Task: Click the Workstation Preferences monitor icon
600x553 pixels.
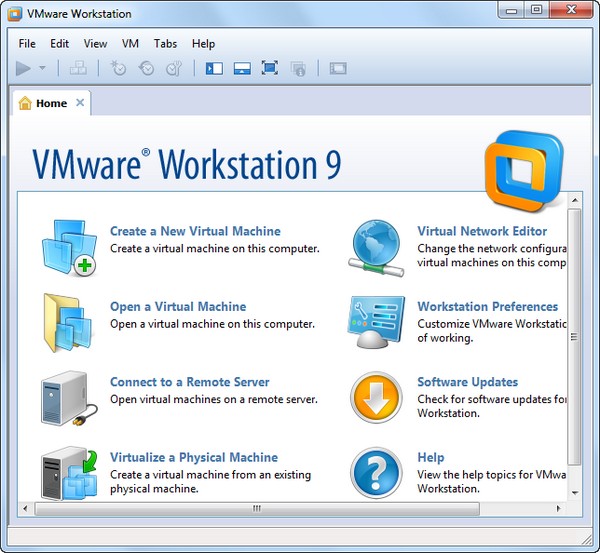Action: tap(376, 322)
